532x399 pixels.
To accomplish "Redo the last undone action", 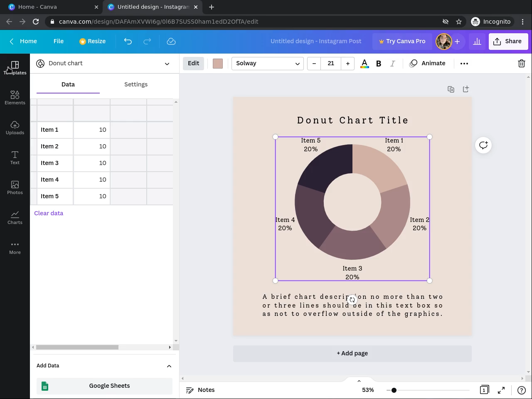I will [147, 41].
